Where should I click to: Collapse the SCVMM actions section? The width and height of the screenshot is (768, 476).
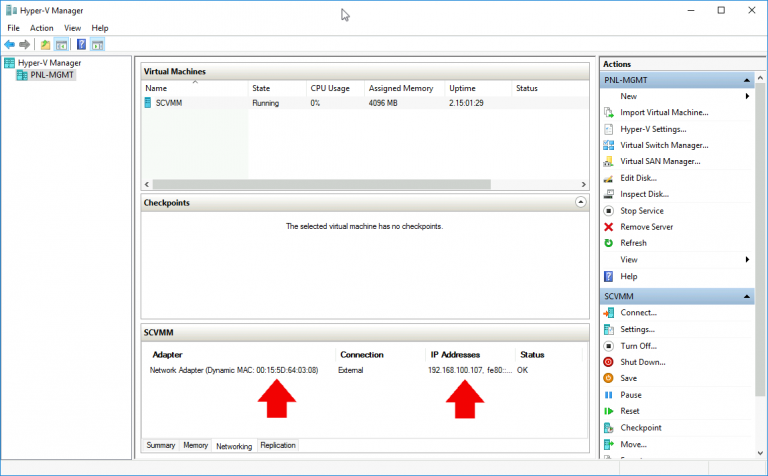[746, 296]
